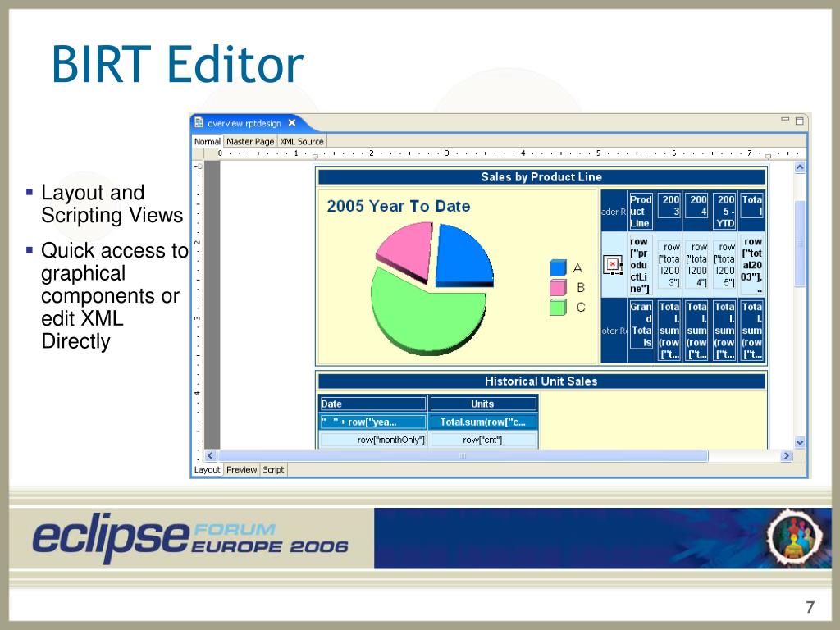Screen dimensions: 840x630
Task: Select the Product Line header cell
Action: coord(641,211)
